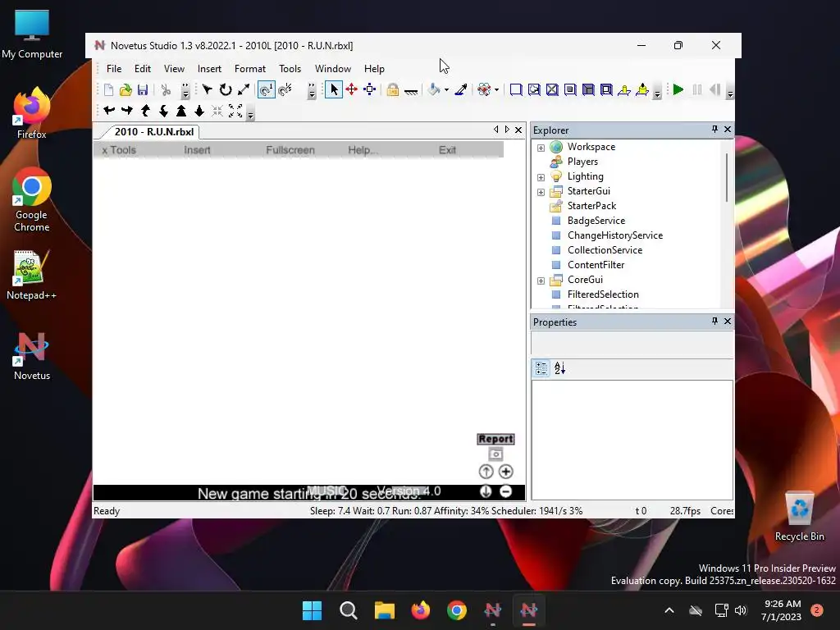Select the blue axis move tool

pos(370,90)
